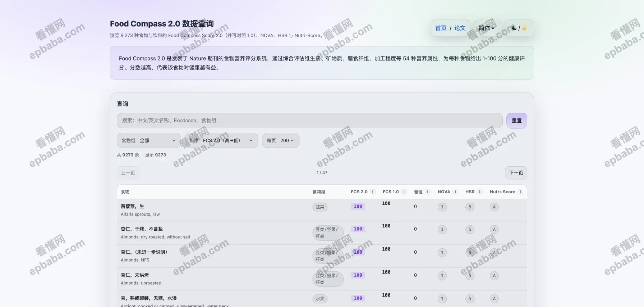Click the 下一页 next page button

[x=516, y=173]
